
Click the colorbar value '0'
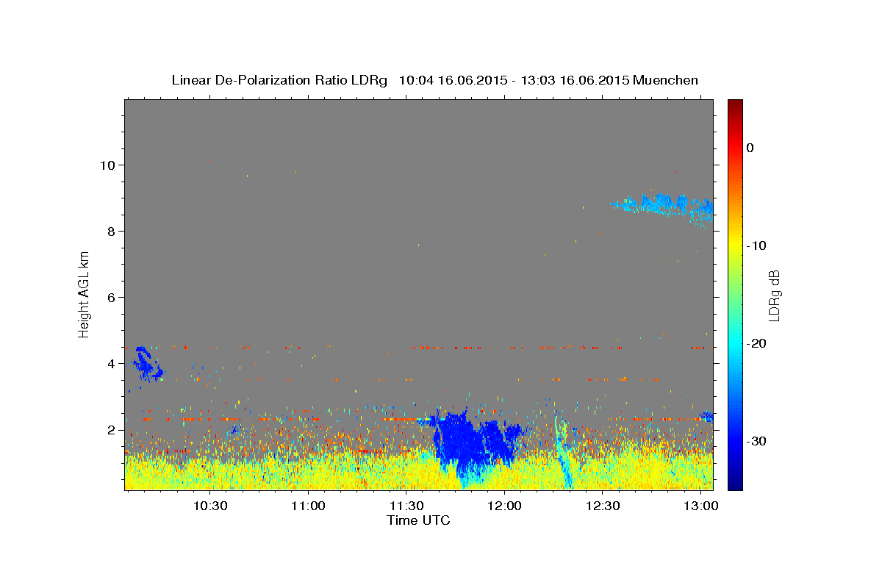pyautogui.click(x=750, y=148)
